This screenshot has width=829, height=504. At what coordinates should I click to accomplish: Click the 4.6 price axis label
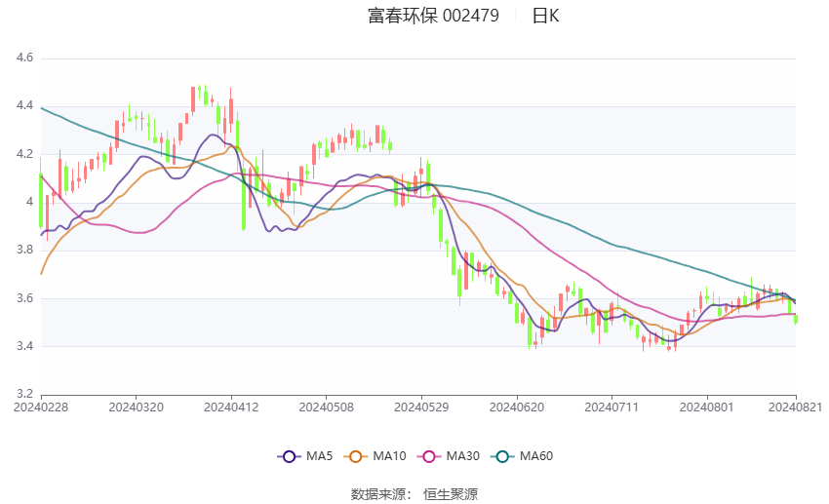pos(25,58)
